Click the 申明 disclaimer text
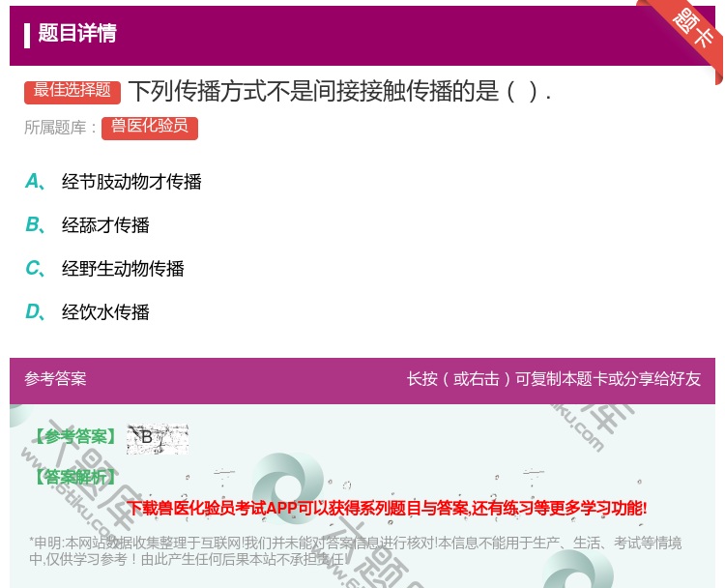This screenshot has height=588, width=725. pos(355,550)
